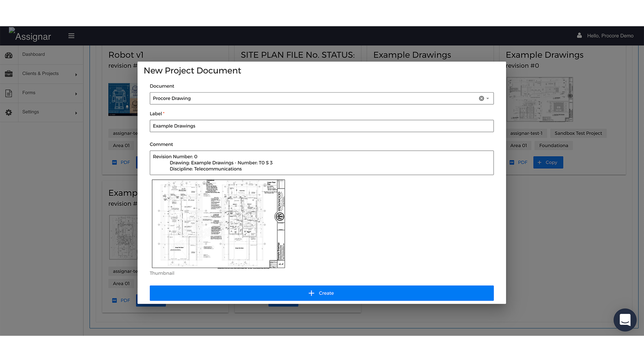
Task: Expand the Settings submenu arrow
Action: 76,113
